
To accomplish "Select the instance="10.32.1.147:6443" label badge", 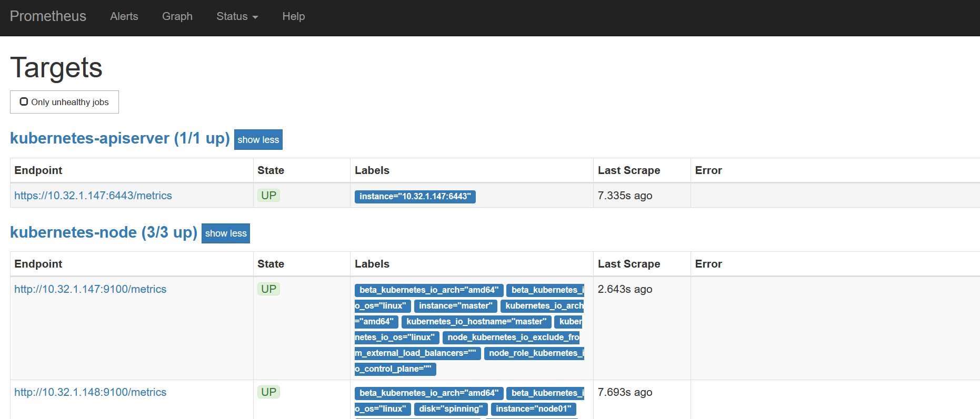I will tap(415, 197).
